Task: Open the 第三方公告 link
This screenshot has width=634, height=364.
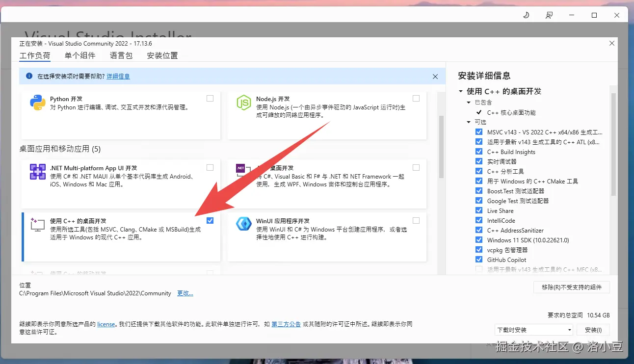Action: (x=286, y=324)
